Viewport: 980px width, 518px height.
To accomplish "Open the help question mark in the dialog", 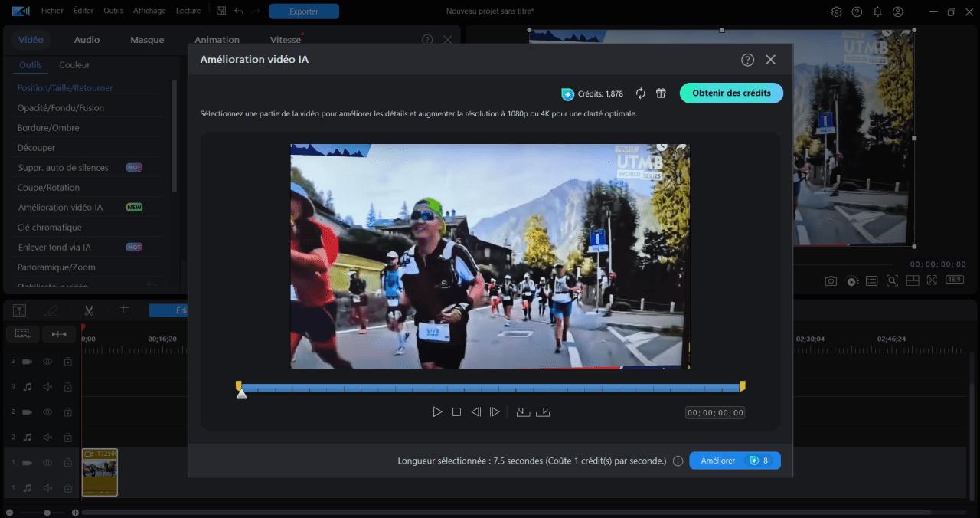I will tap(747, 59).
